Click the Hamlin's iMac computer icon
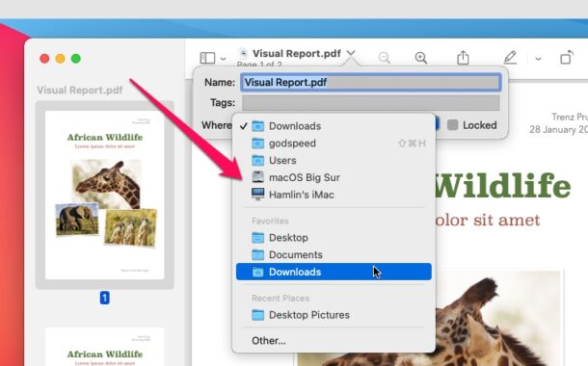Image resolution: width=588 pixels, height=366 pixels. tap(257, 195)
